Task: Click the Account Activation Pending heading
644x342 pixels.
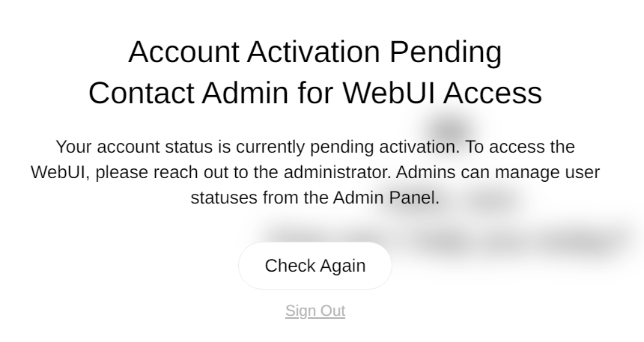Action: click(x=315, y=52)
